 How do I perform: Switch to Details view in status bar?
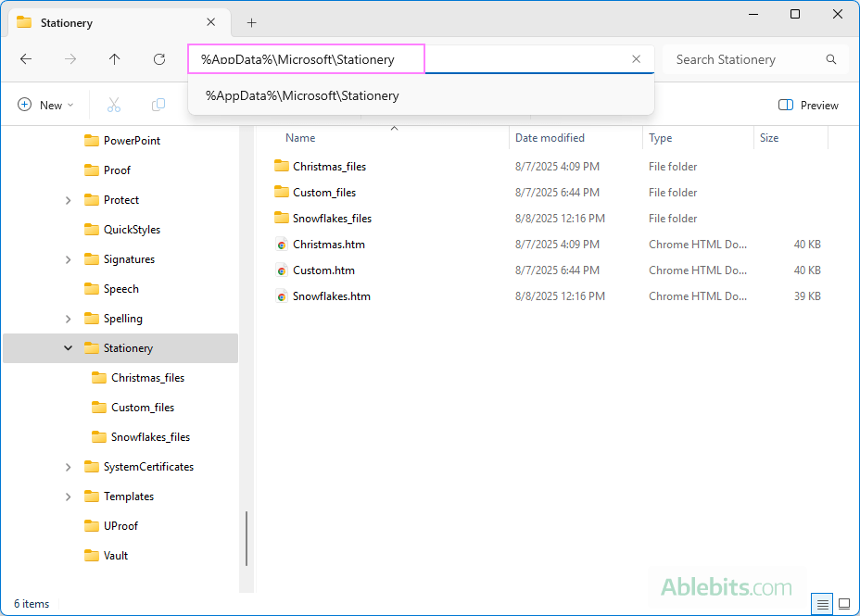(x=822, y=605)
